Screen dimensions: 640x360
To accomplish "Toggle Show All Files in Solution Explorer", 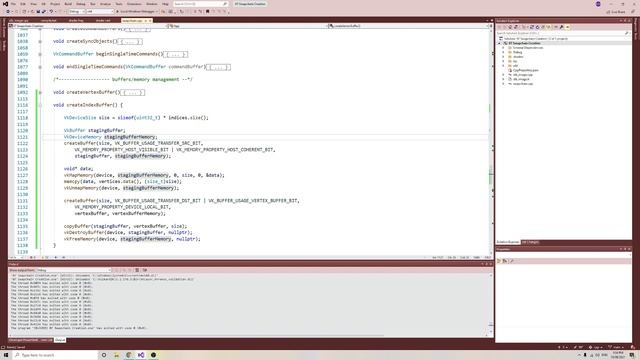I will click(549, 27).
